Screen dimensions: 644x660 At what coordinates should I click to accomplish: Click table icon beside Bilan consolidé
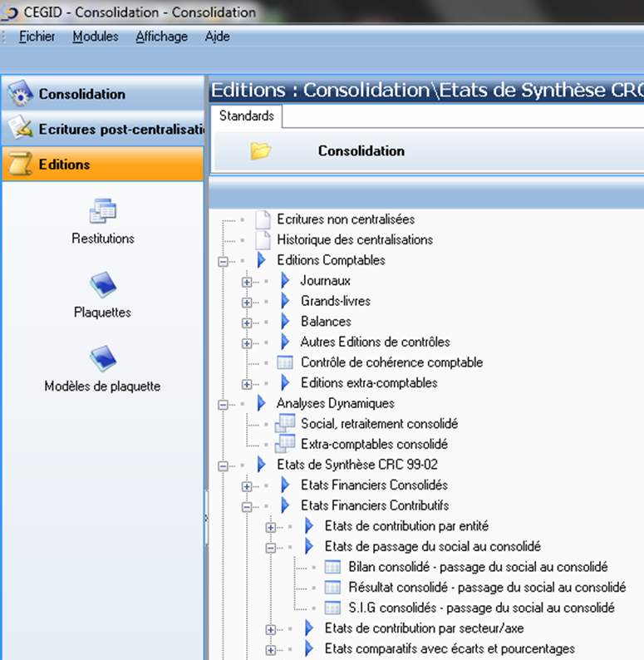332,567
